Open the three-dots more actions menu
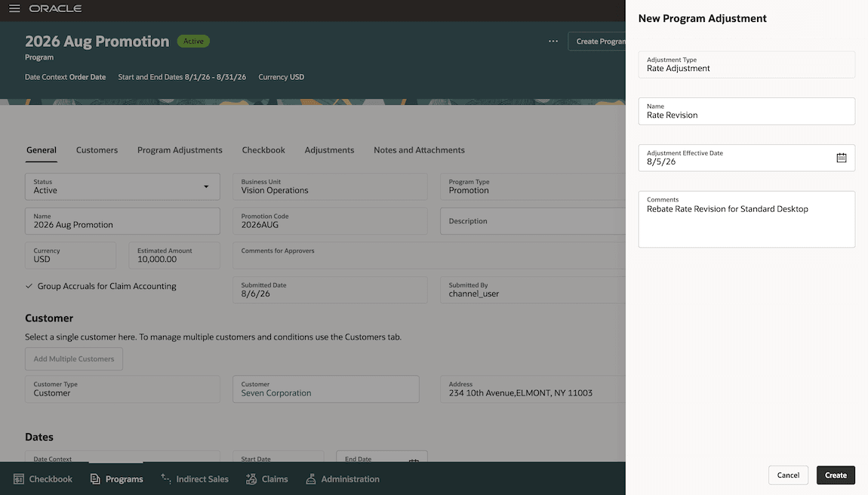868x495 pixels. 553,41
